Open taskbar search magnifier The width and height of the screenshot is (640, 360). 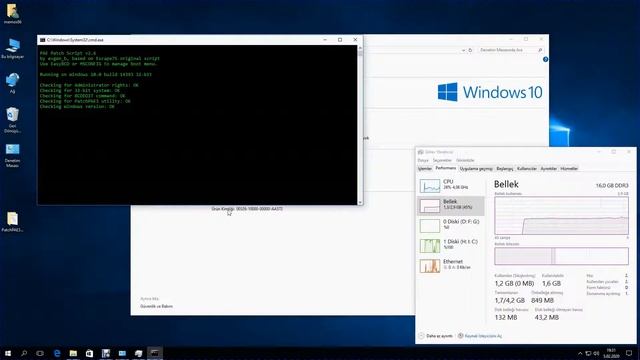point(24,353)
